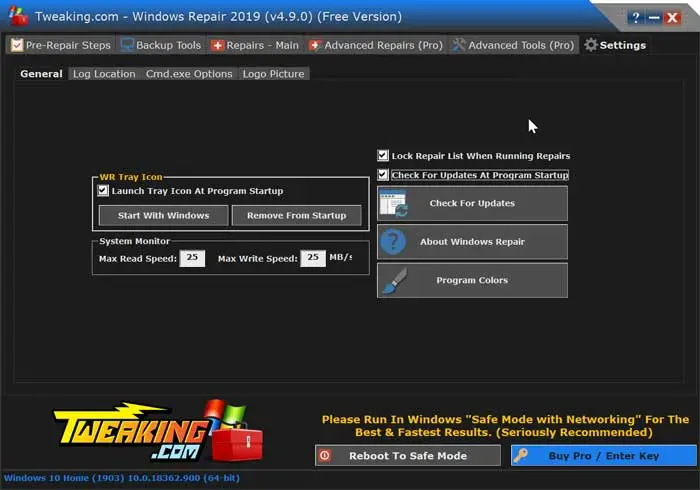Open the Cmd.exe Options sub-tab
The height and width of the screenshot is (490, 700).
coord(189,74)
